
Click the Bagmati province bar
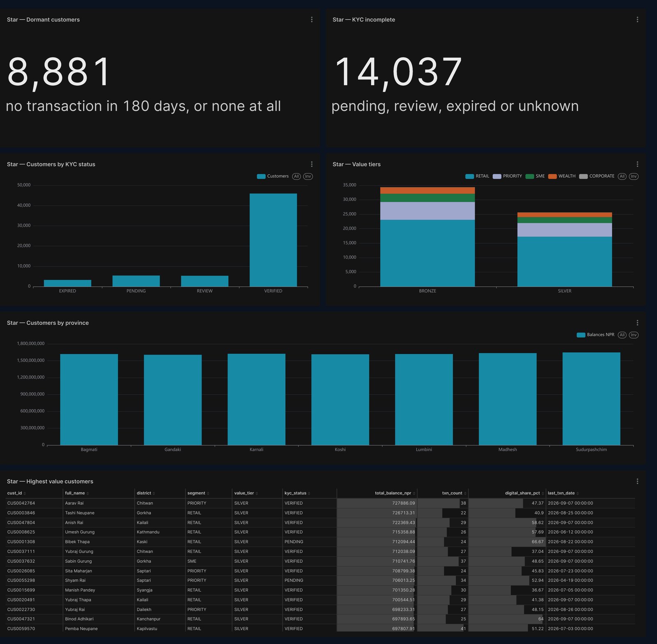click(x=89, y=399)
